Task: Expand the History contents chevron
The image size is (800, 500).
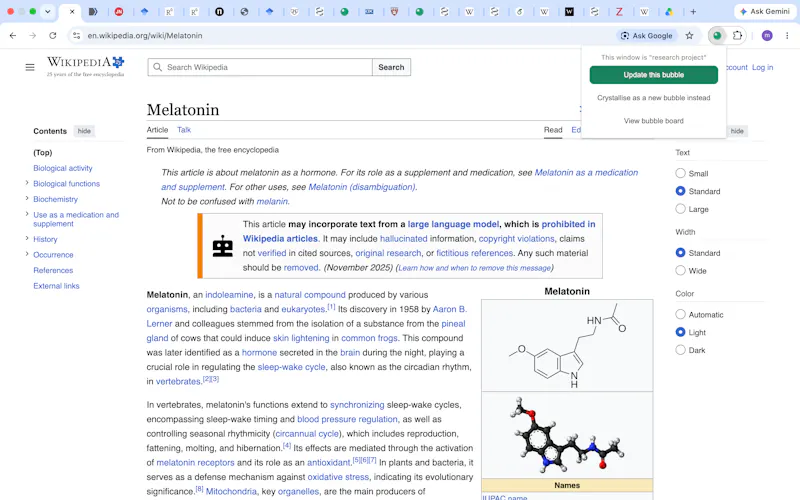Action: pyautogui.click(x=27, y=238)
